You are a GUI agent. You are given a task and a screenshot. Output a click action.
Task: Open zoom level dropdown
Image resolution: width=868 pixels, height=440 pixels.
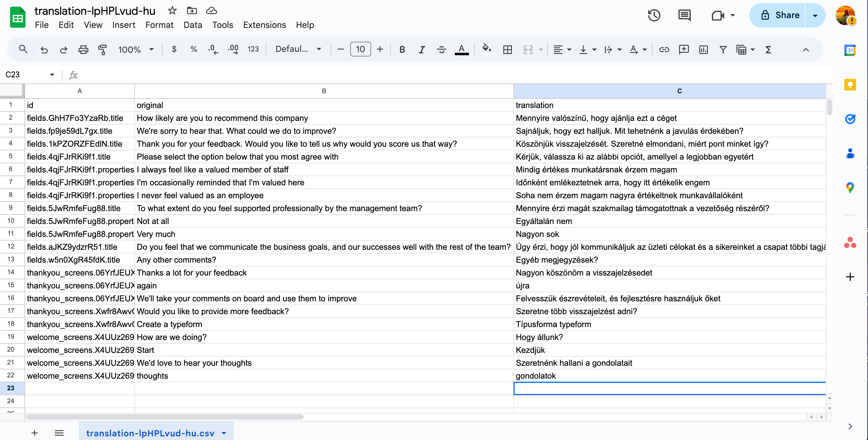click(x=136, y=50)
